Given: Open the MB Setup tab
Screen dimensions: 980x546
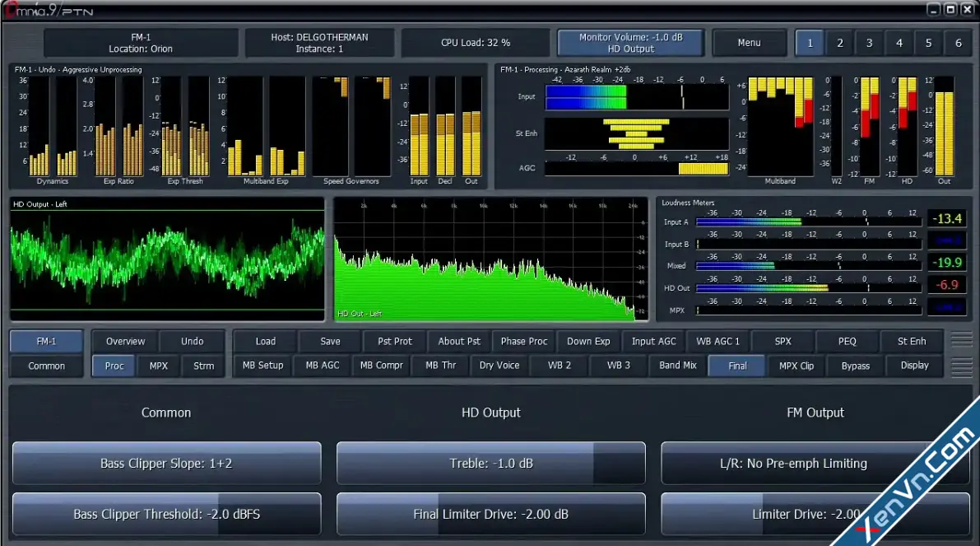Looking at the screenshot, I should 262,366.
